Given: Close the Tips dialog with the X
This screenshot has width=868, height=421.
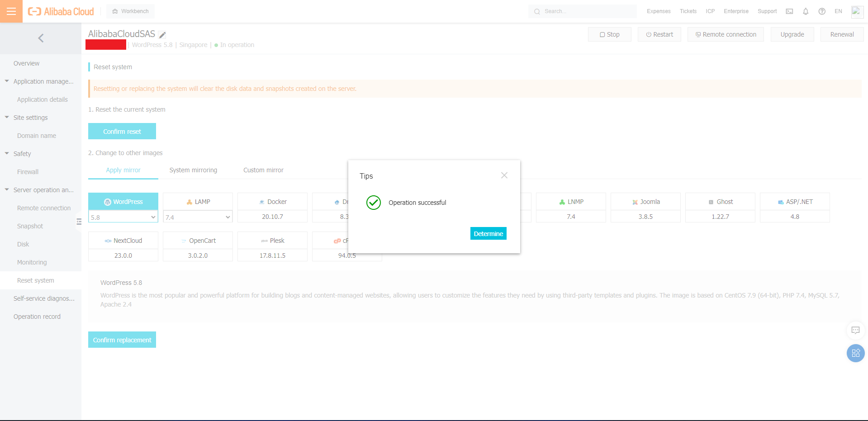Looking at the screenshot, I should (504, 175).
